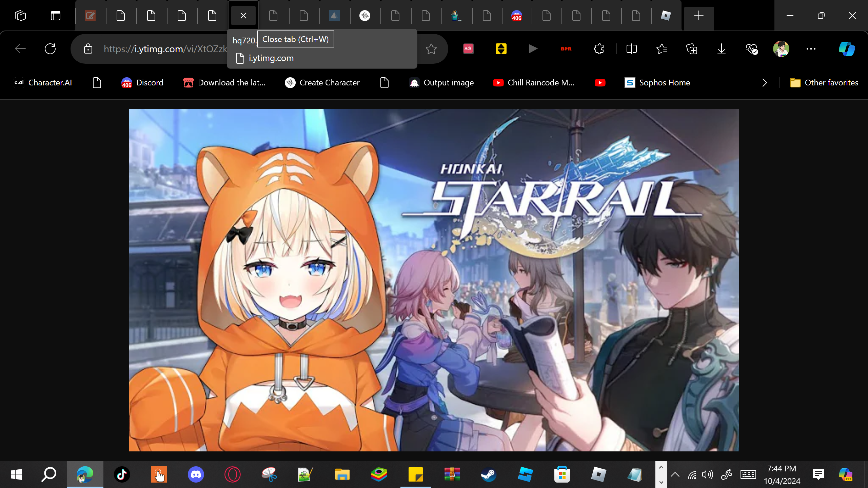Open WinRAR from the taskbar

(452, 474)
